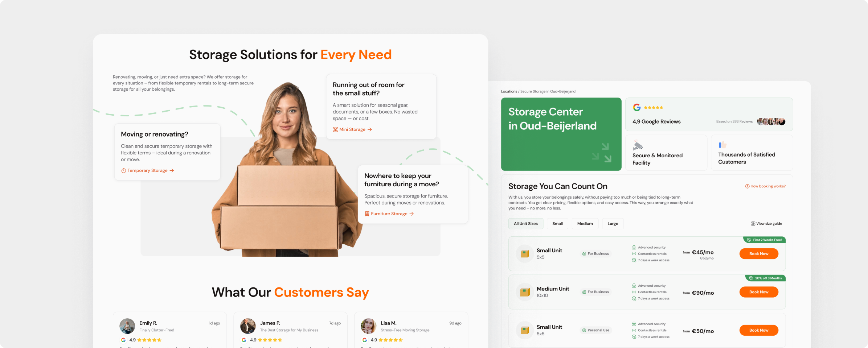
Task: Click 'First 2 Weeks Free!' badge
Action: click(764, 240)
